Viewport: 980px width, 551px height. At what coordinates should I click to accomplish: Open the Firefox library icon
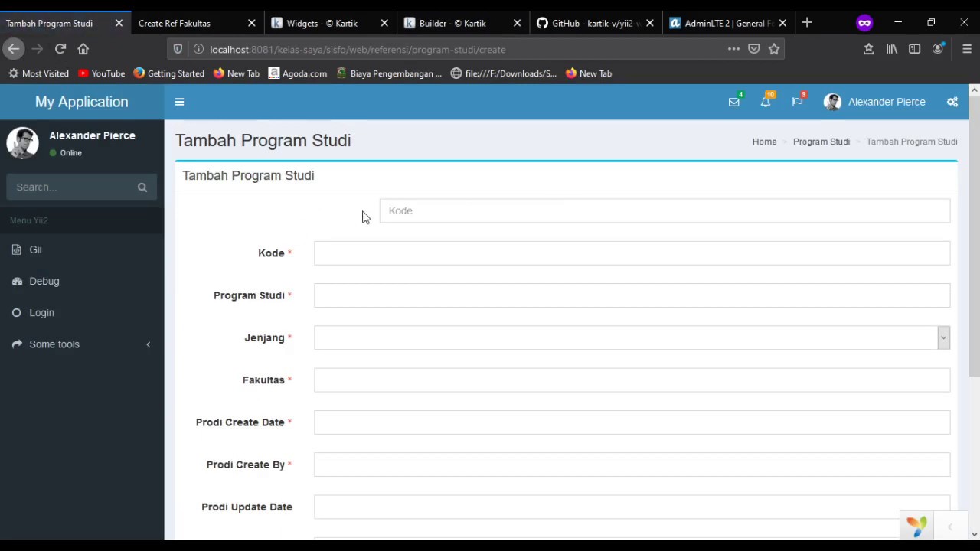[892, 49]
